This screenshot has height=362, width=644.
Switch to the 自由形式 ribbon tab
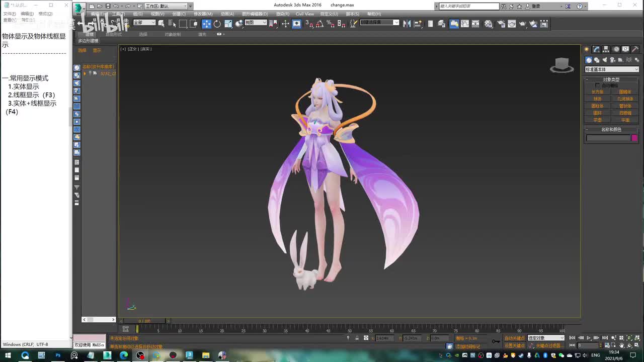pyautogui.click(x=114, y=34)
